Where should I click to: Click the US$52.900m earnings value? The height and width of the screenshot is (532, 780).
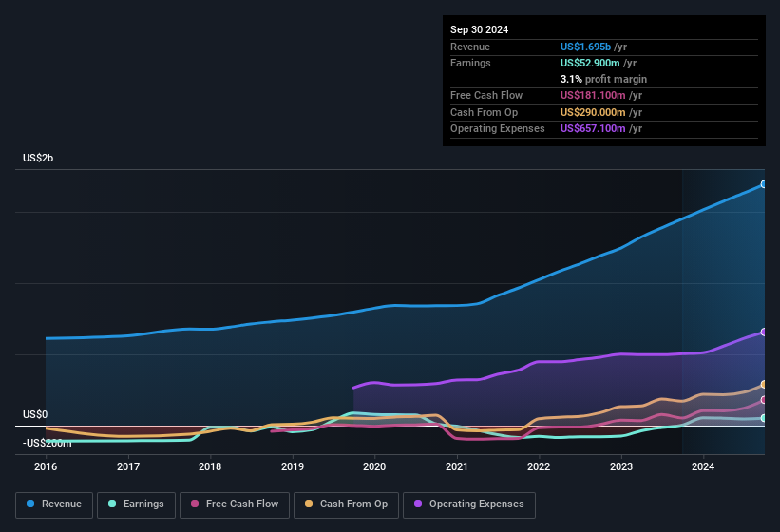point(590,63)
